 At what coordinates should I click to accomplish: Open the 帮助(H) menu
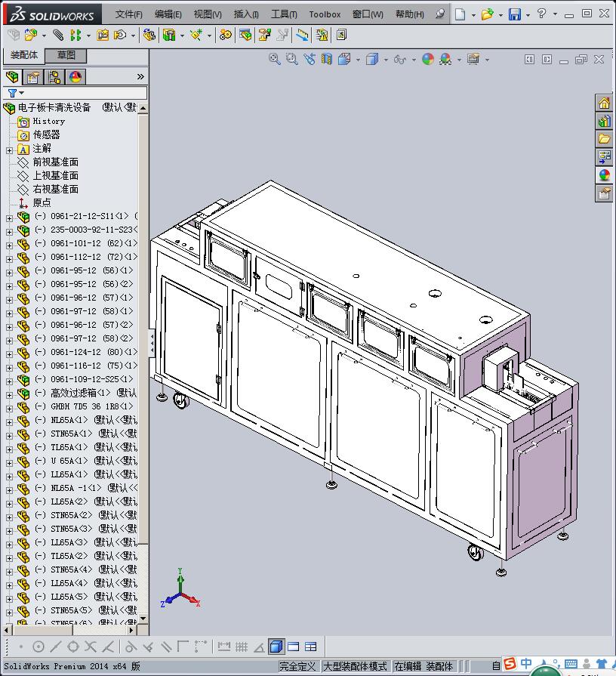(x=410, y=14)
